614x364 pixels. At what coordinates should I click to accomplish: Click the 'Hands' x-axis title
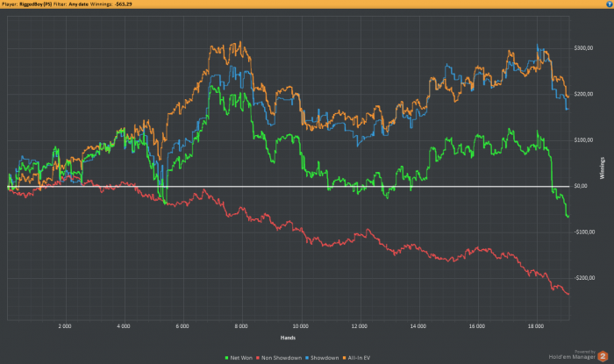coord(288,338)
